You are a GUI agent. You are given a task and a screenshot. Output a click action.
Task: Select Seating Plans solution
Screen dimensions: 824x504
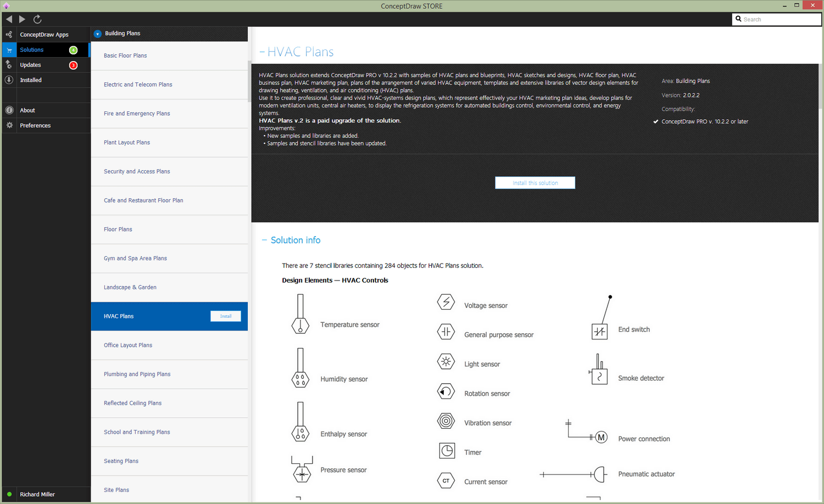click(x=169, y=461)
